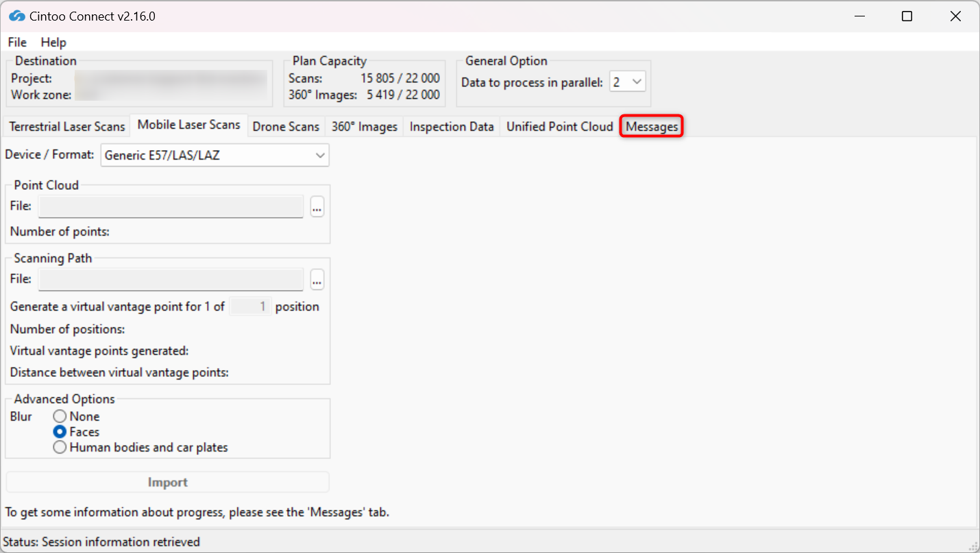Image resolution: width=980 pixels, height=553 pixels.
Task: Switch to the Terrestrial Laser Scans tab
Action: (x=67, y=127)
